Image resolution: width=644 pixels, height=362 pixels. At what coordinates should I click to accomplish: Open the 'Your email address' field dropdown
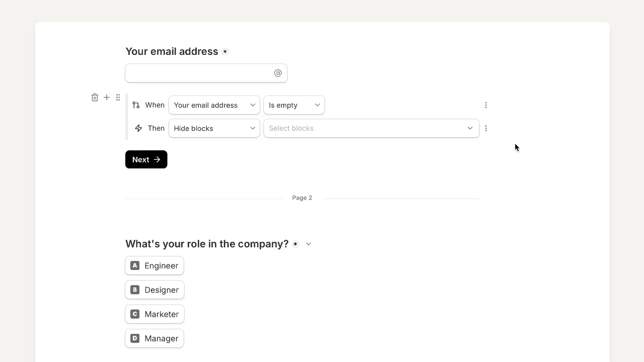tap(214, 105)
